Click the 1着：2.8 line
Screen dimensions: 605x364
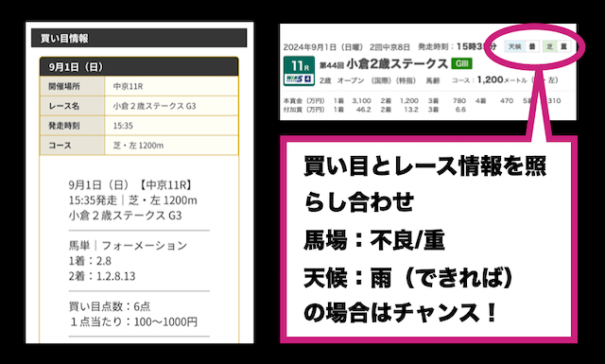click(x=90, y=261)
